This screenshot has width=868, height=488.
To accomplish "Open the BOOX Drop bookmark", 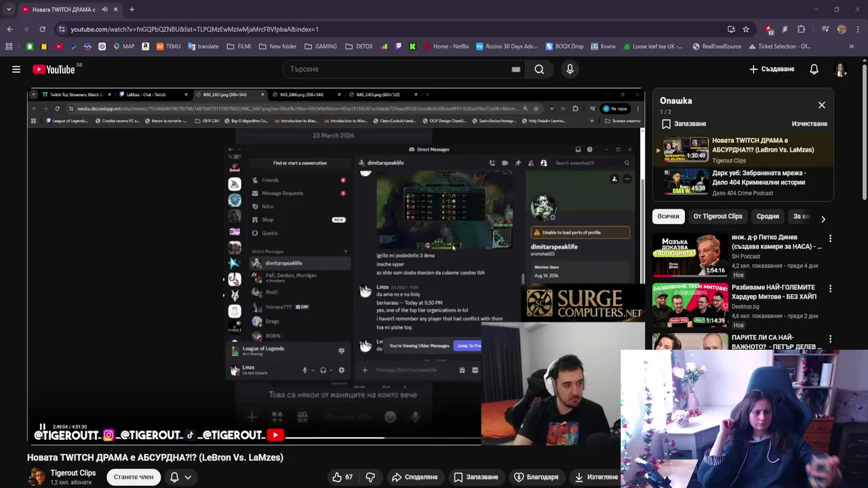I will [564, 47].
